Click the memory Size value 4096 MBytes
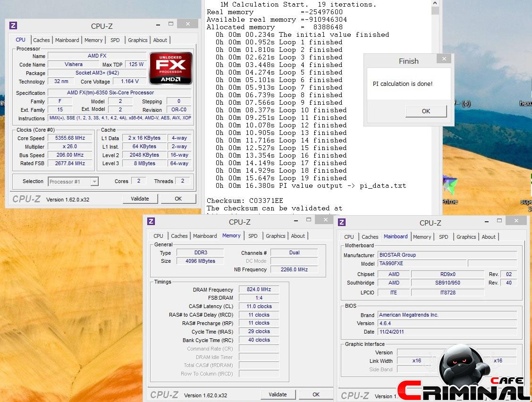Screen dimensions: 532x402 point(201,261)
